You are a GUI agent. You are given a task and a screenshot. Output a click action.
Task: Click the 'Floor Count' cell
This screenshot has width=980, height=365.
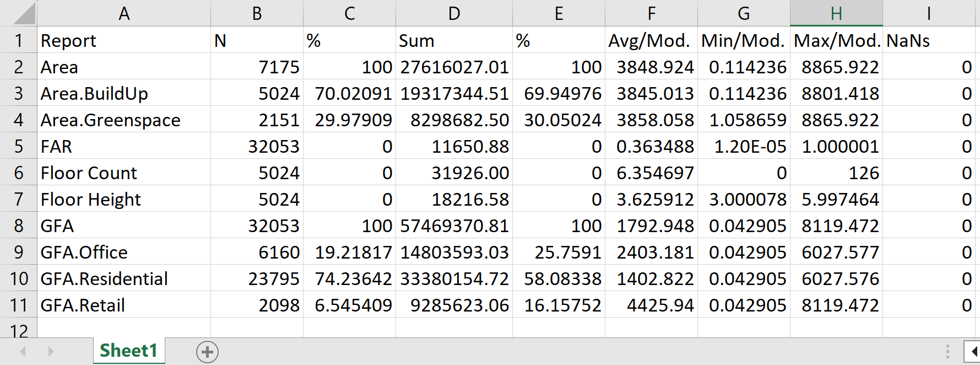[124, 173]
